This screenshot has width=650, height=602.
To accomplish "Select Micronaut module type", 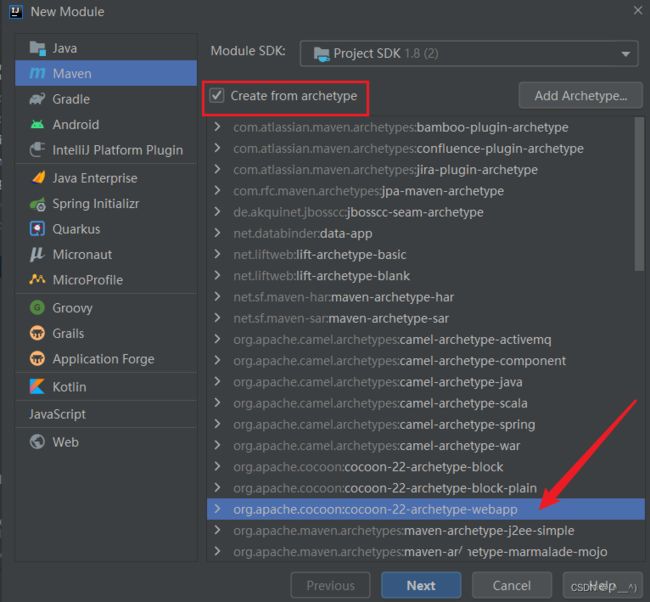I will pyautogui.click(x=106, y=255).
